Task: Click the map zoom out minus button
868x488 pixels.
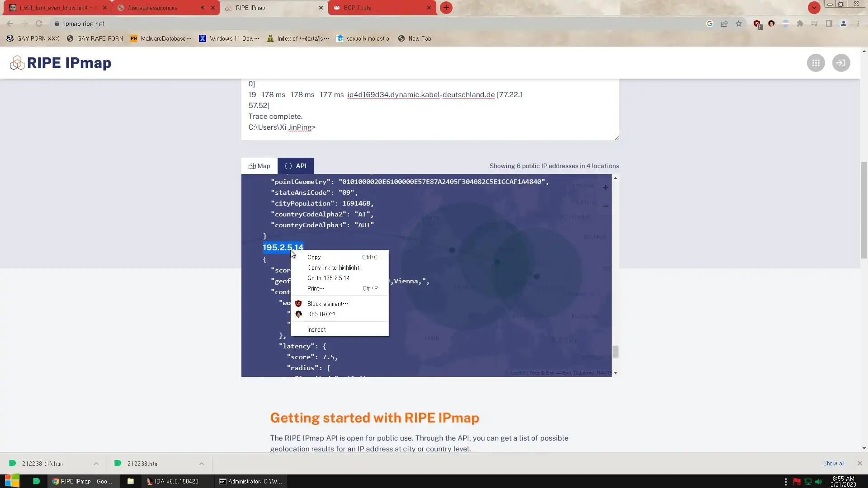Action: click(x=605, y=206)
